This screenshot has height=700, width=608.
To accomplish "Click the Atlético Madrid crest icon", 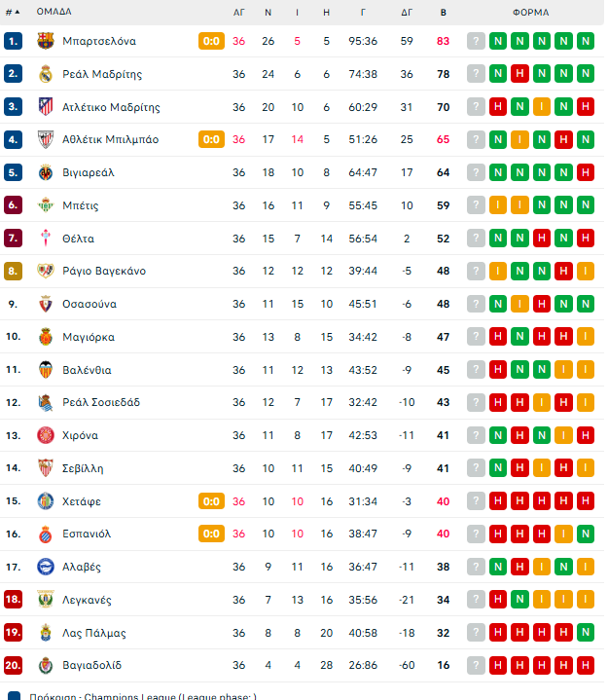I will [46, 107].
